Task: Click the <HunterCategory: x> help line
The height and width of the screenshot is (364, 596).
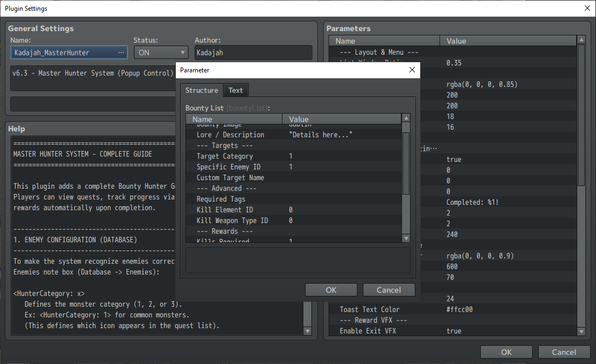Action: pos(49,294)
